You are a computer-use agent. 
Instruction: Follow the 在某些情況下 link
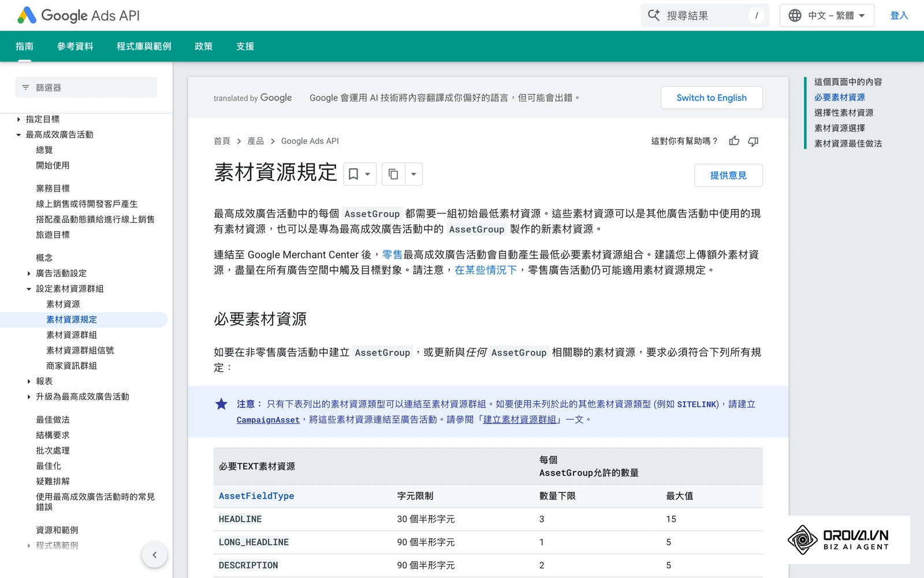(486, 270)
